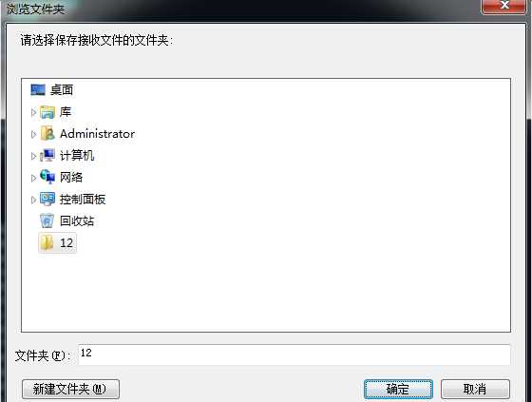Expand the 控制面板 tree node arrow
This screenshot has width=532, height=402.
33,200
